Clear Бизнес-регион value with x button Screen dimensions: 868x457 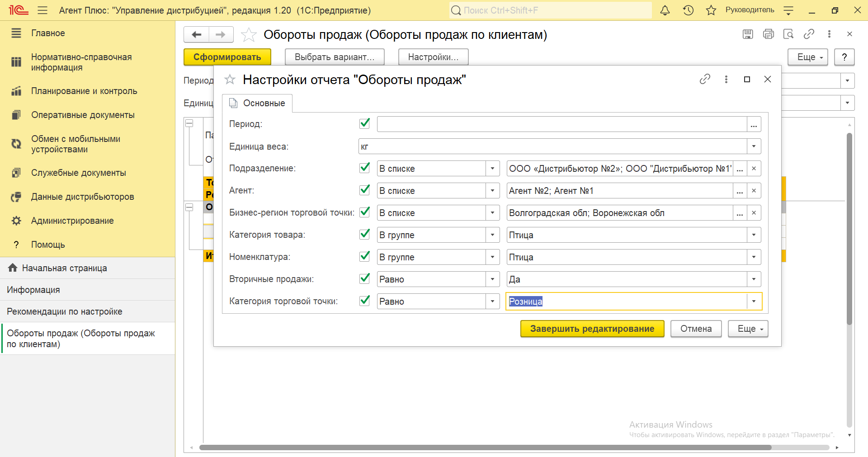click(x=754, y=213)
